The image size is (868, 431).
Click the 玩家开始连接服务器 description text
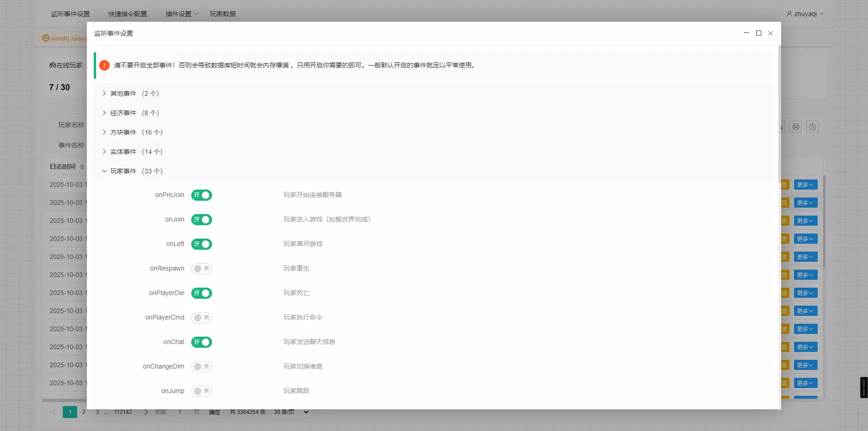(313, 195)
